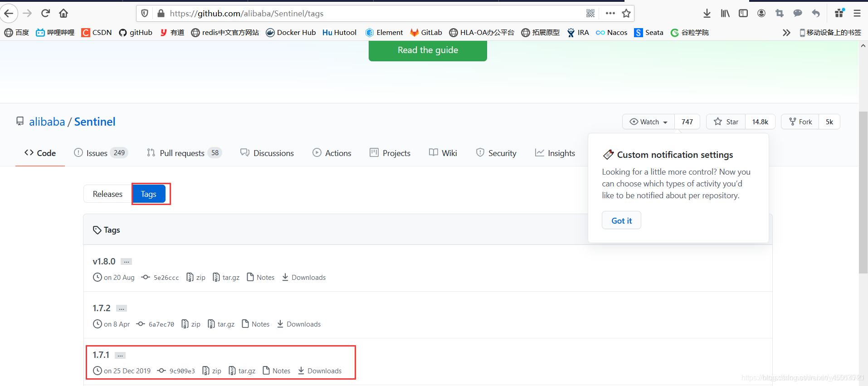Switch to the Actions tab
Image resolution: width=868 pixels, height=386 pixels.
[332, 153]
